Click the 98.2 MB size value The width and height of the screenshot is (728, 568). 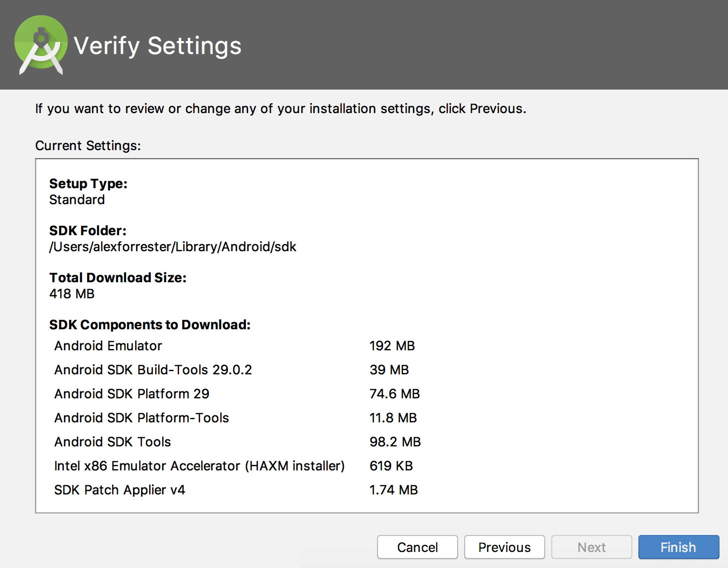coord(395,442)
